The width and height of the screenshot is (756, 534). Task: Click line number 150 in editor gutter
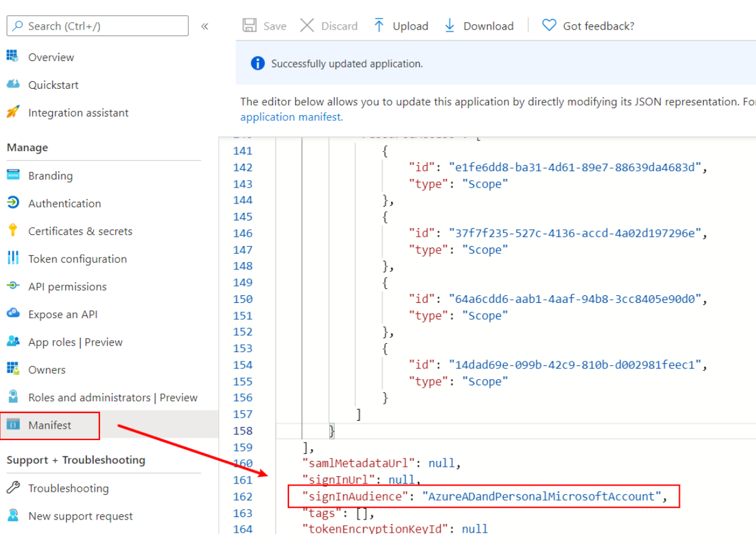click(242, 299)
